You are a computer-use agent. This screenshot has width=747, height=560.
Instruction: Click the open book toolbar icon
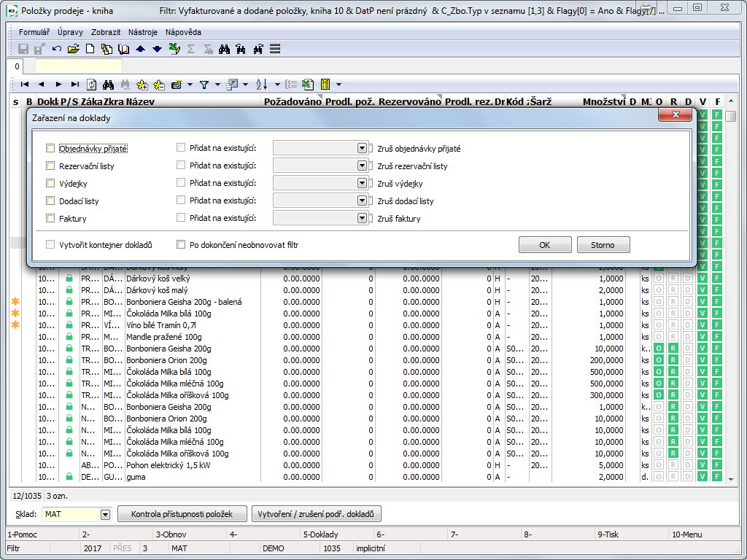(123, 49)
